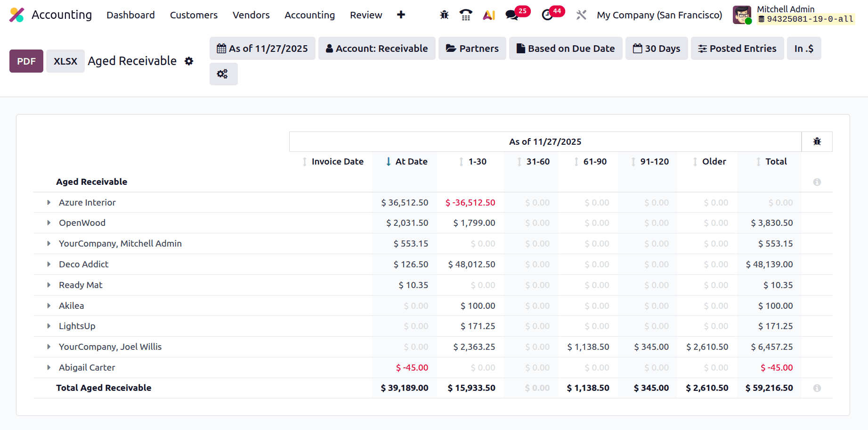Screen dimensions: 868x430
Task: Expand the LightsUp row
Action: point(49,326)
